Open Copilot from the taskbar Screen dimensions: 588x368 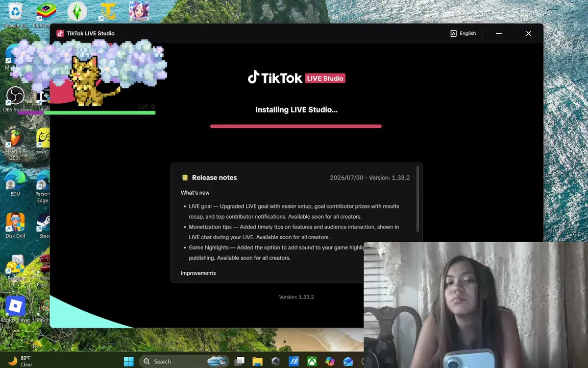[x=330, y=361]
